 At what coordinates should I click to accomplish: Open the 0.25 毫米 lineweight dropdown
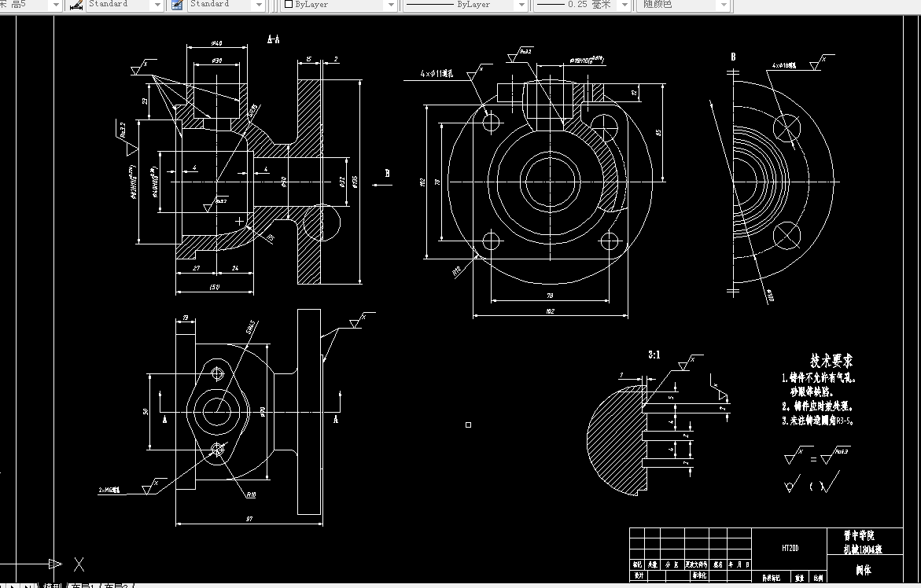tap(625, 5)
